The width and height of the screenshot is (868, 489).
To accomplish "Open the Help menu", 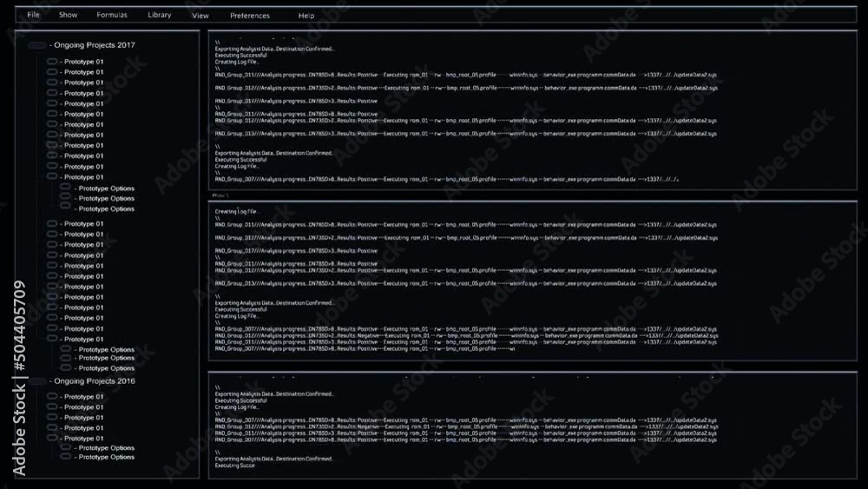I will click(x=306, y=16).
